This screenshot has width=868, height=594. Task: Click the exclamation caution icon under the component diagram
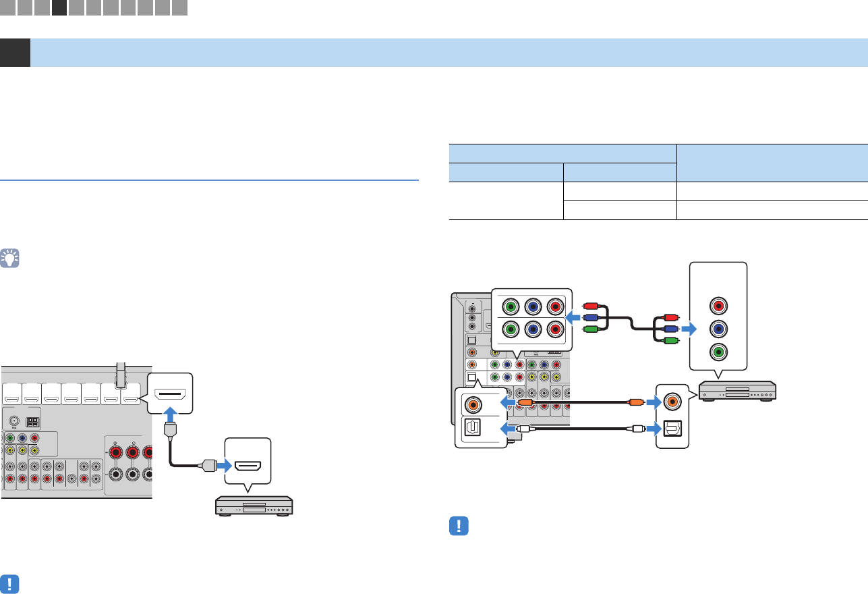(x=459, y=527)
